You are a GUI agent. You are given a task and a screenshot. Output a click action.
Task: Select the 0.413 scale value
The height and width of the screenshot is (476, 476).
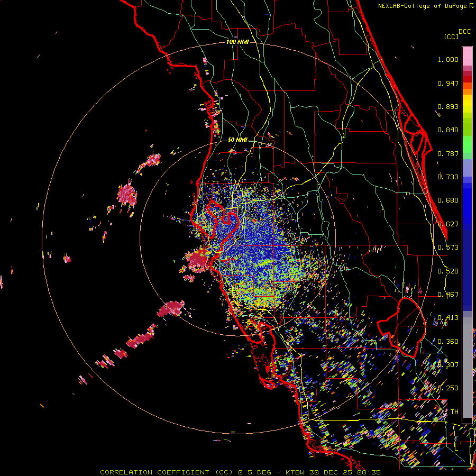448,318
